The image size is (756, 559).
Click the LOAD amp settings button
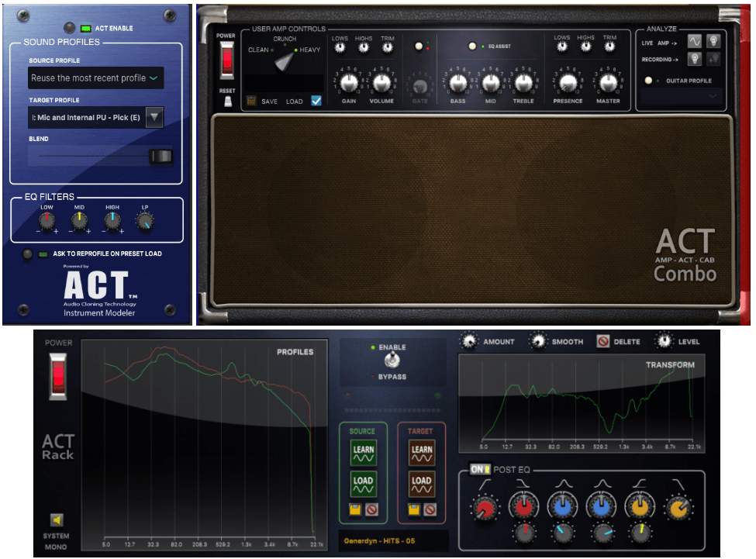(x=295, y=102)
